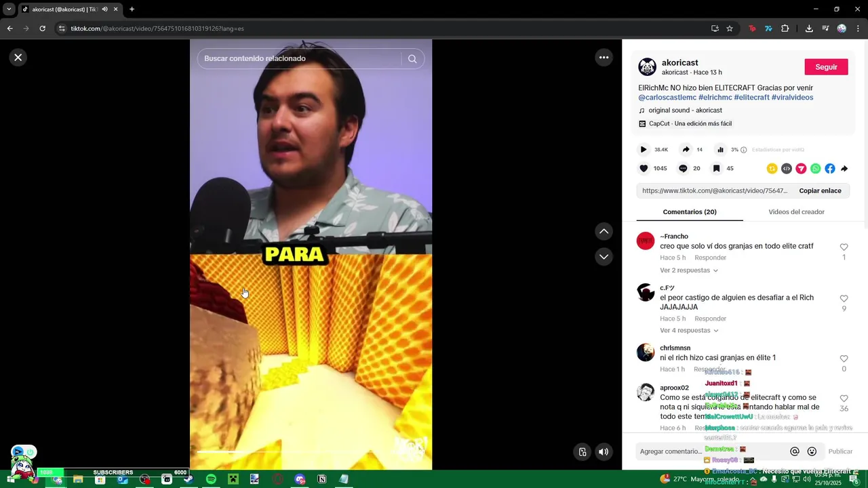Seek using the video progress bar
868x488 pixels.
click(311, 451)
